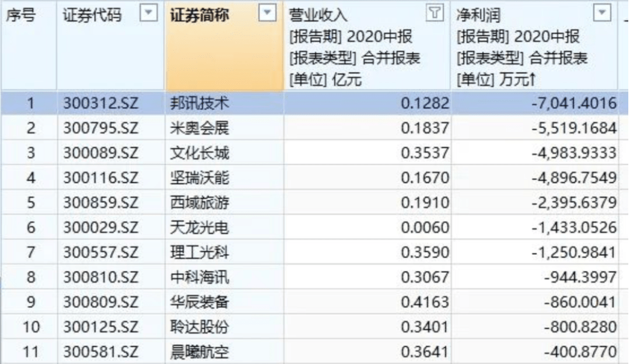Select stock code 300029.SZ

(x=100, y=228)
